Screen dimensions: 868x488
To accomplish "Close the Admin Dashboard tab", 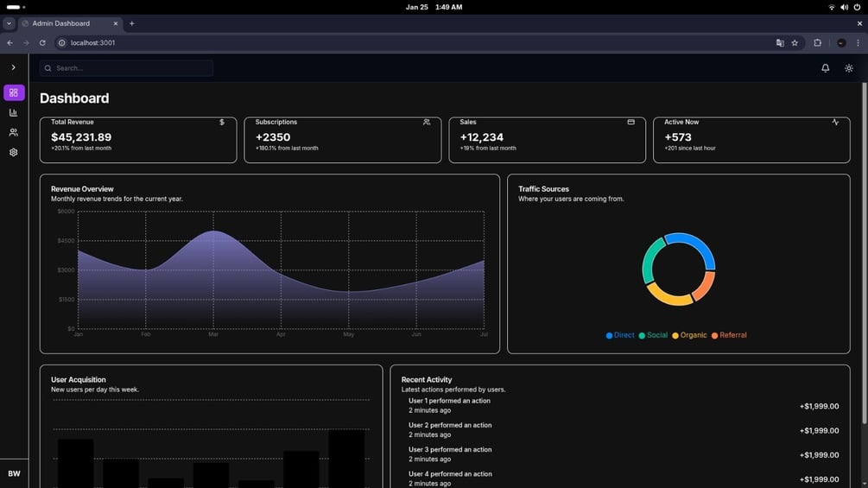I will tap(116, 23).
